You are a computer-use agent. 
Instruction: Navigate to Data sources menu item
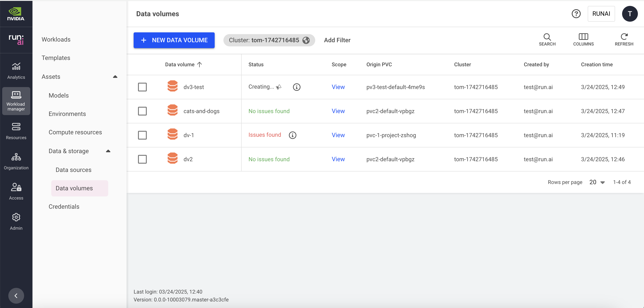tap(74, 170)
